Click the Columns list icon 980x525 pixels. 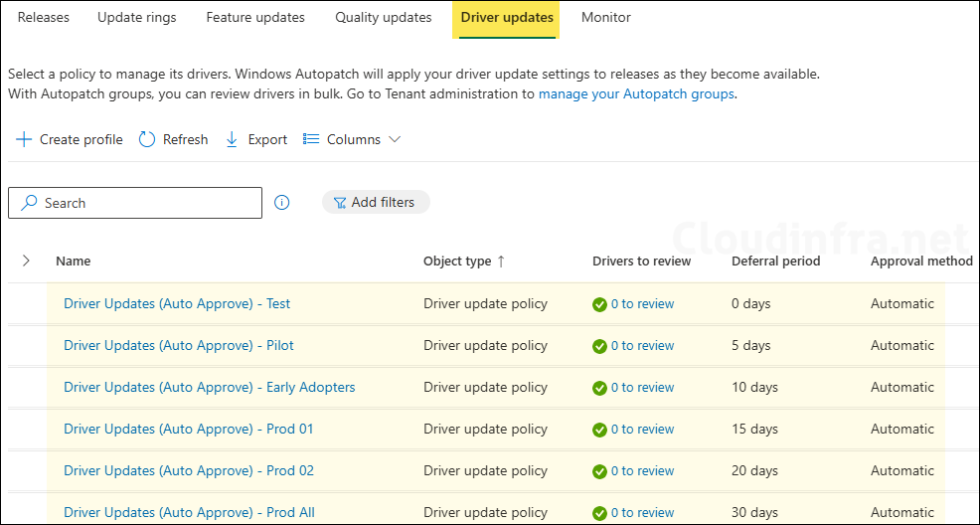[x=311, y=139]
